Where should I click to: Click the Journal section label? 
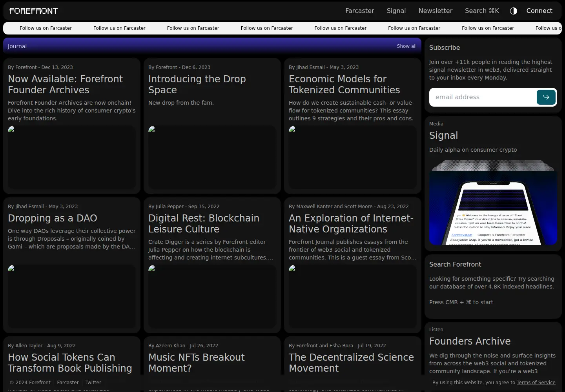click(x=17, y=46)
